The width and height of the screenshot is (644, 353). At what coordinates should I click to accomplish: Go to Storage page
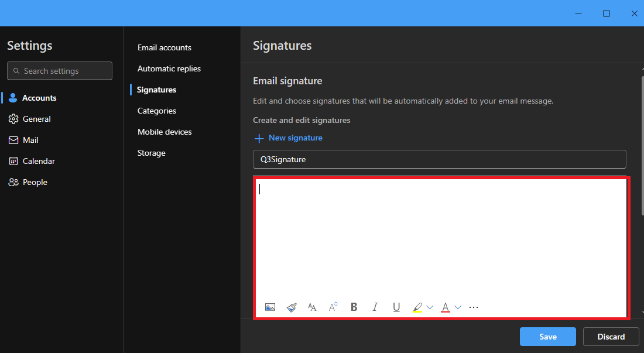(x=151, y=153)
